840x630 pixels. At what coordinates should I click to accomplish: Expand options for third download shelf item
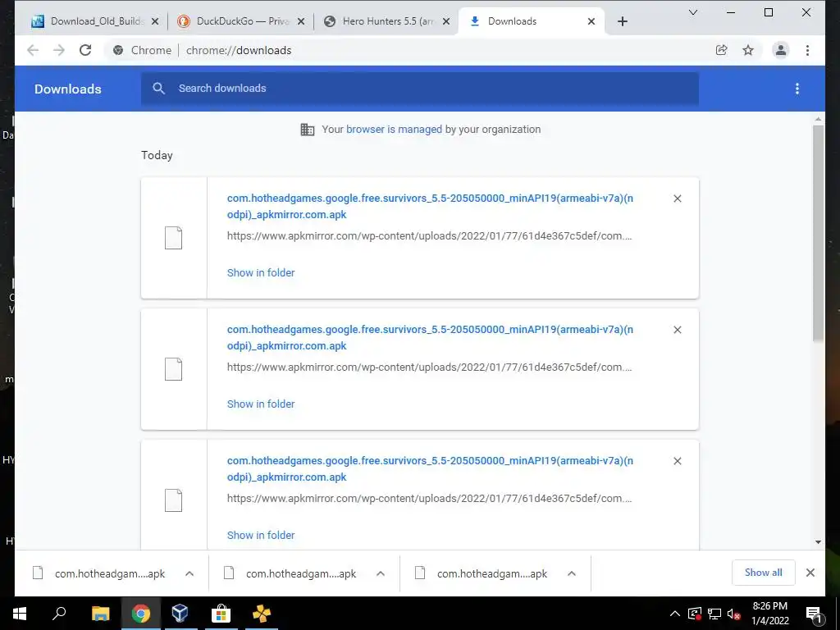click(x=572, y=573)
